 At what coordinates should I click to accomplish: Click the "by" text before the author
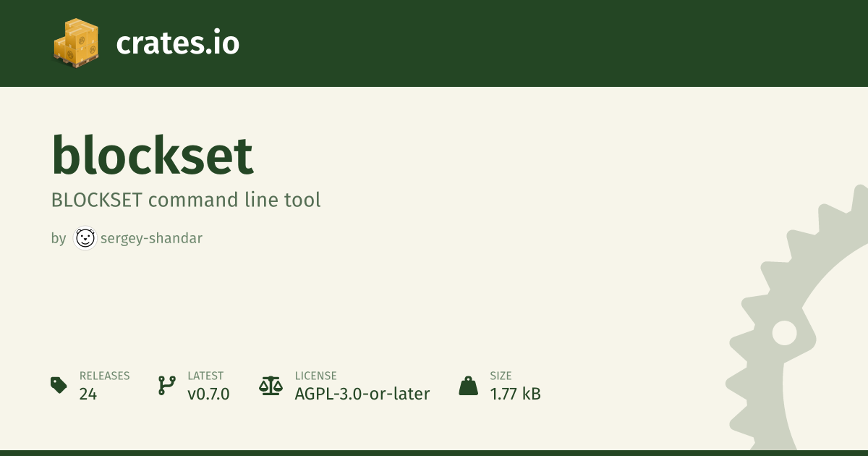(59, 238)
